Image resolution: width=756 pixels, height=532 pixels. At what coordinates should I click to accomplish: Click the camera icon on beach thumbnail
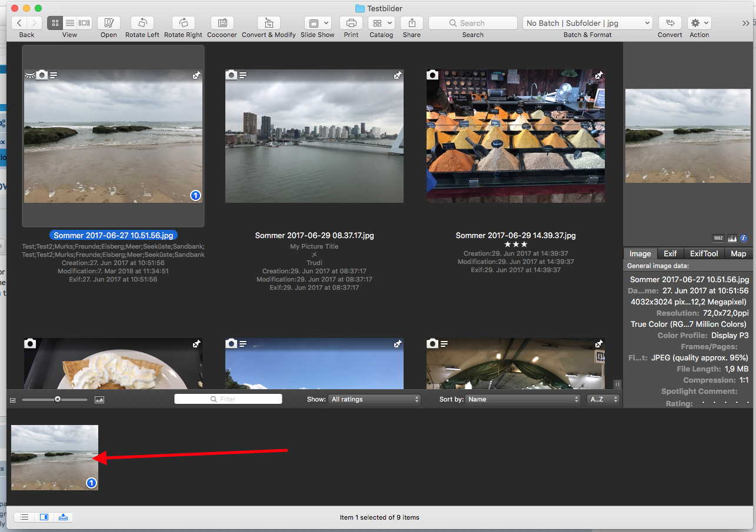click(x=42, y=75)
